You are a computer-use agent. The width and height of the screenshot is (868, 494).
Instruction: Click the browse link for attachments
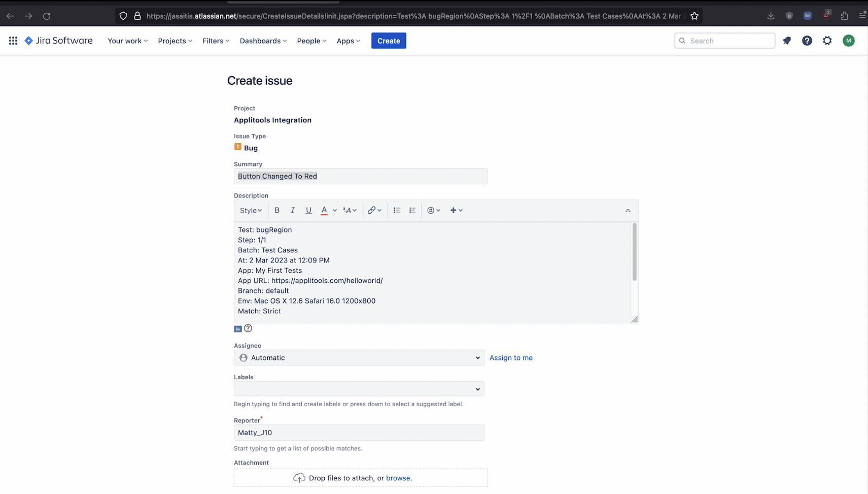tap(398, 478)
